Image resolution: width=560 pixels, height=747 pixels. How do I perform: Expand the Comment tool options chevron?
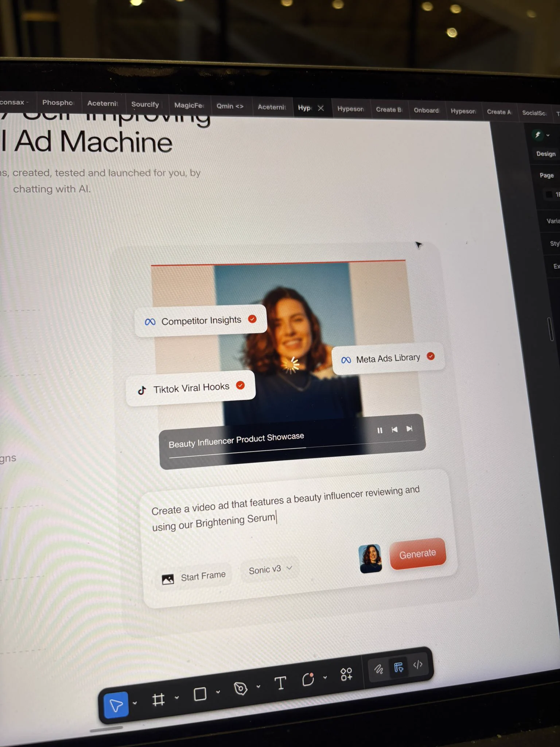(x=325, y=677)
